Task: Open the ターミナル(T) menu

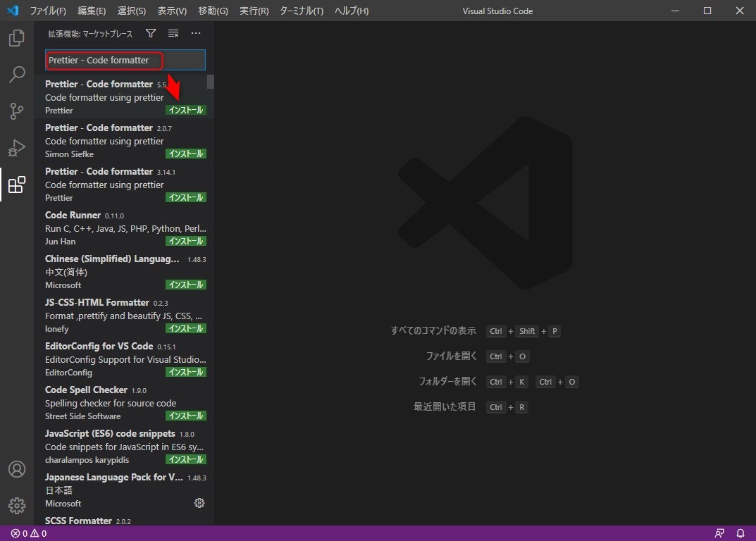Action: point(302,11)
